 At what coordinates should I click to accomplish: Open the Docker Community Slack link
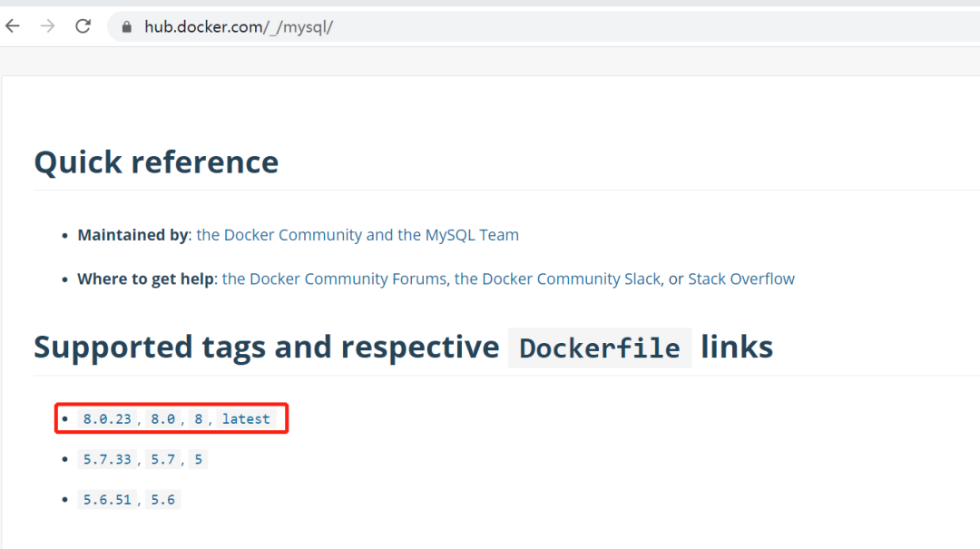click(557, 279)
